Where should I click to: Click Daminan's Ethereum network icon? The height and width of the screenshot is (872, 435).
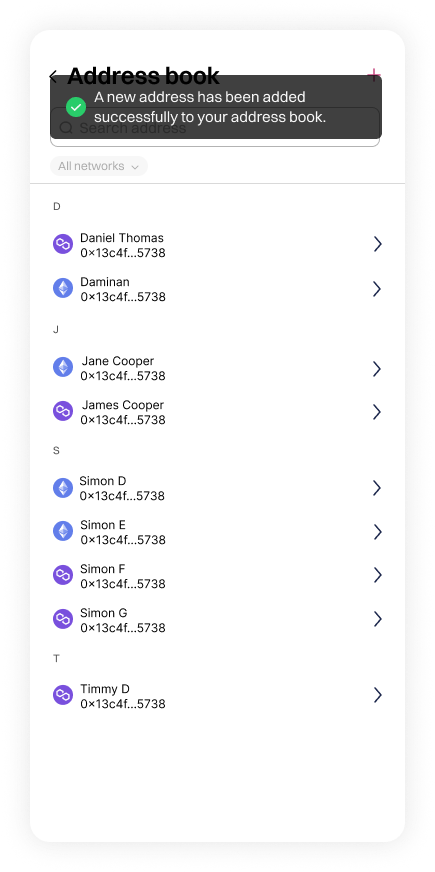[63, 288]
